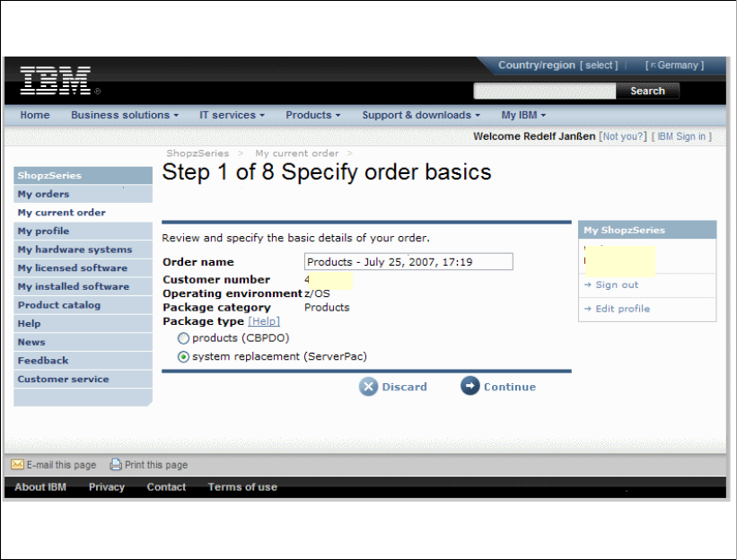
Task: Open Support & downloads dropdown
Action: [x=421, y=115]
